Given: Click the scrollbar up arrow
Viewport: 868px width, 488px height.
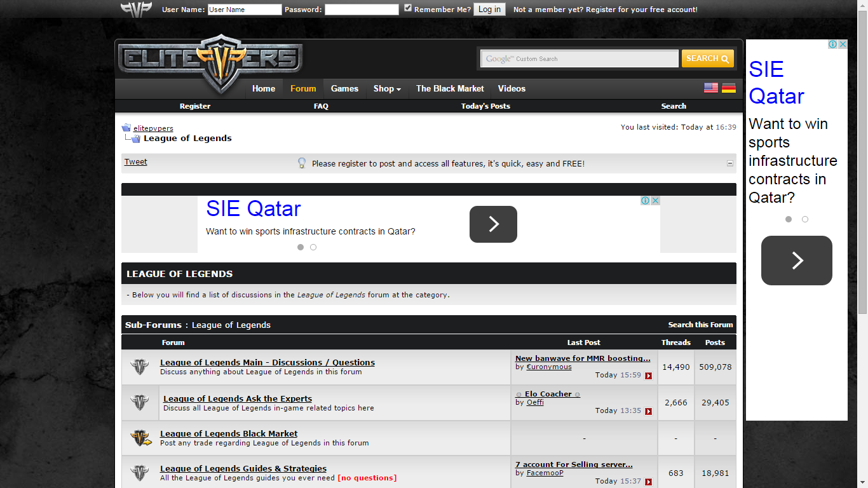Looking at the screenshot, I should click(x=862, y=5).
